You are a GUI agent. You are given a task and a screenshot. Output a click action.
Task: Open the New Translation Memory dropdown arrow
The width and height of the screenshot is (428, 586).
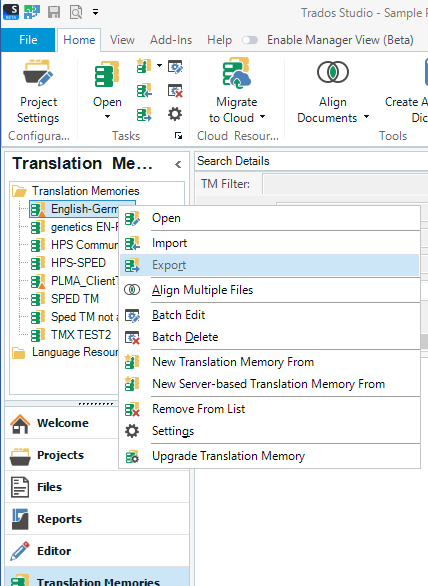[160, 66]
